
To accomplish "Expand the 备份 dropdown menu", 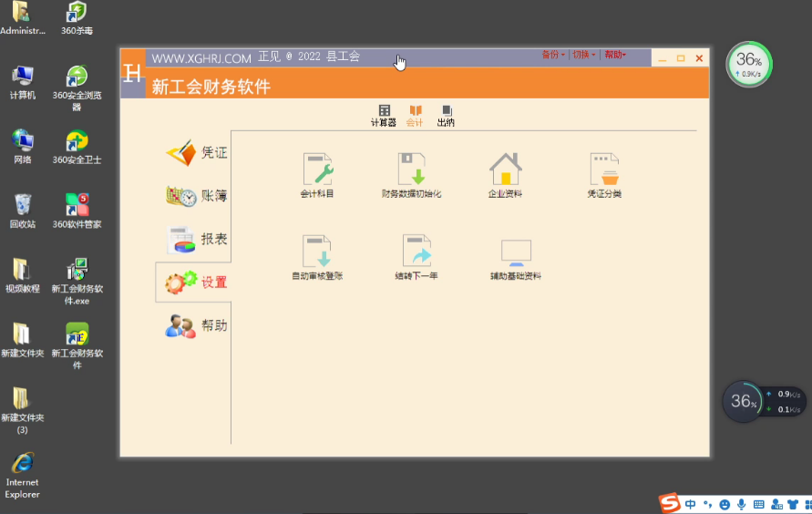I will click(553, 55).
